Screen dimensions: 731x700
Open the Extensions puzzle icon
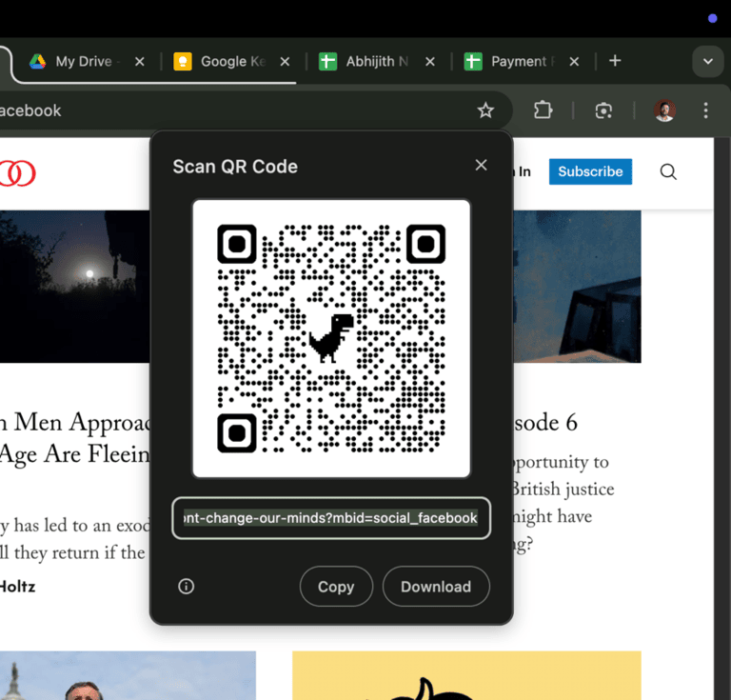(543, 110)
